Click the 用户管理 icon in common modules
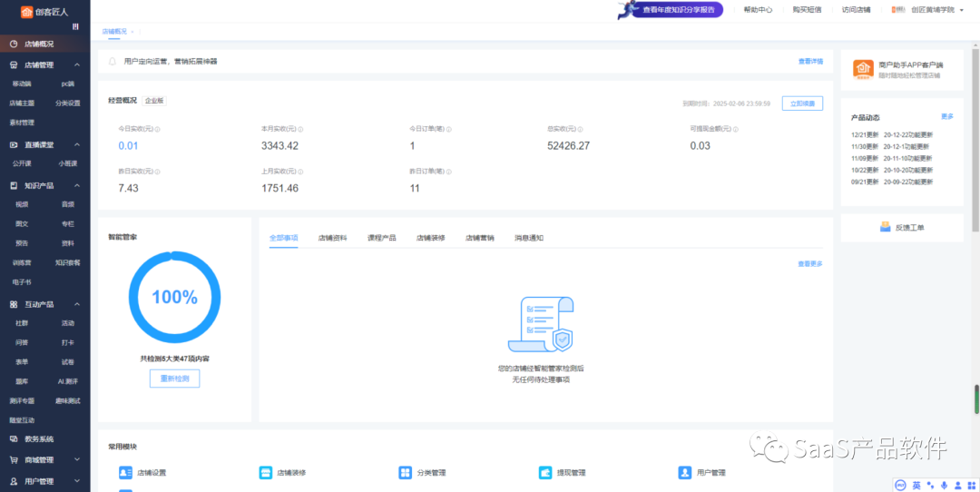The width and height of the screenshot is (980, 492). 685,473
